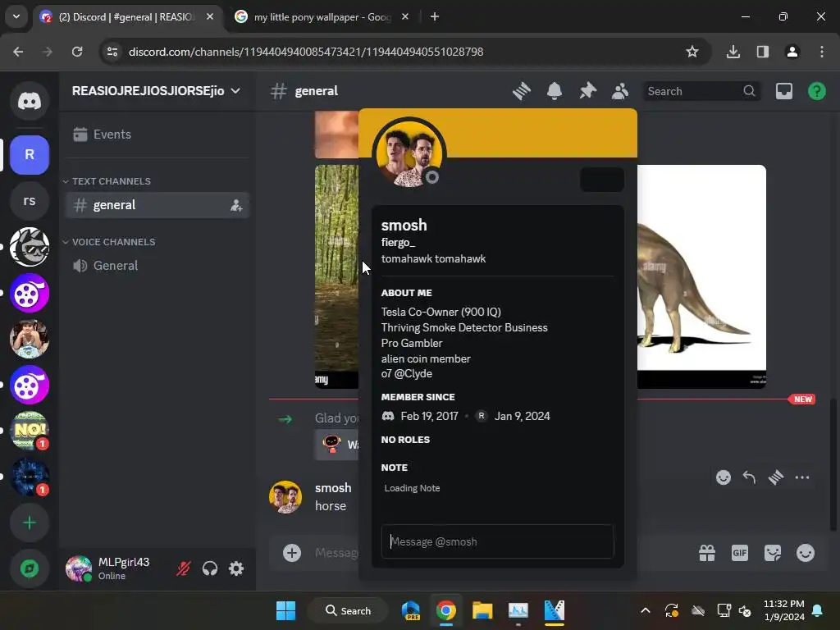Click smosh username next to horse message
Screen dimensions: 840x630
coord(333,488)
